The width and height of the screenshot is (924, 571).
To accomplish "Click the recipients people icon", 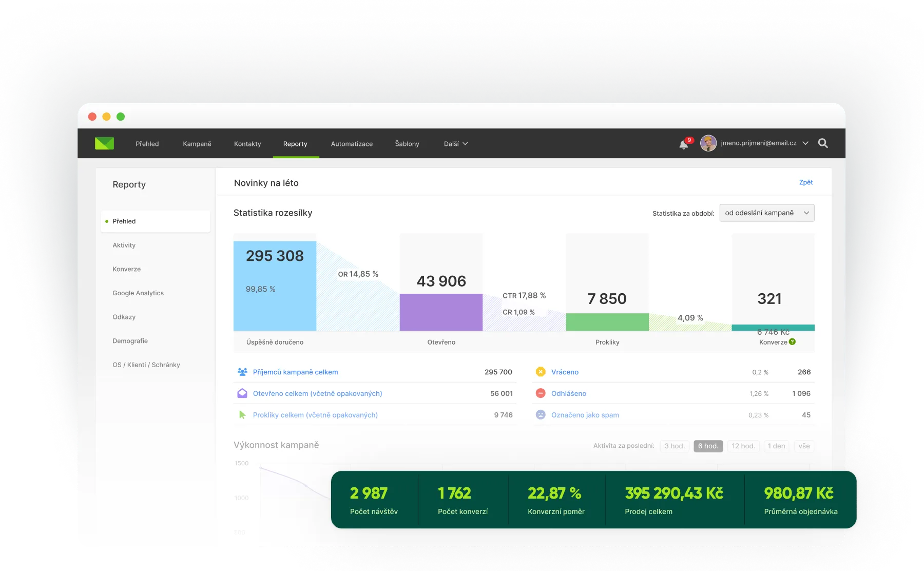I will [x=242, y=372].
